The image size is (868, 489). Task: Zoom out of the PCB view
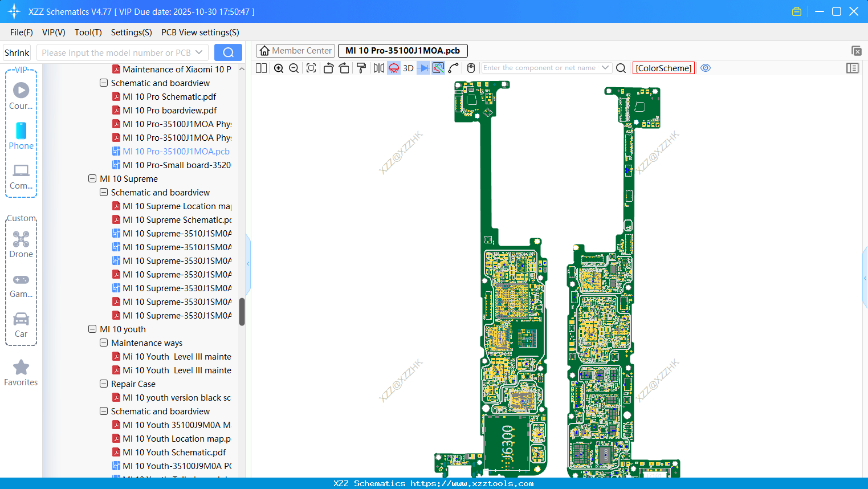294,68
